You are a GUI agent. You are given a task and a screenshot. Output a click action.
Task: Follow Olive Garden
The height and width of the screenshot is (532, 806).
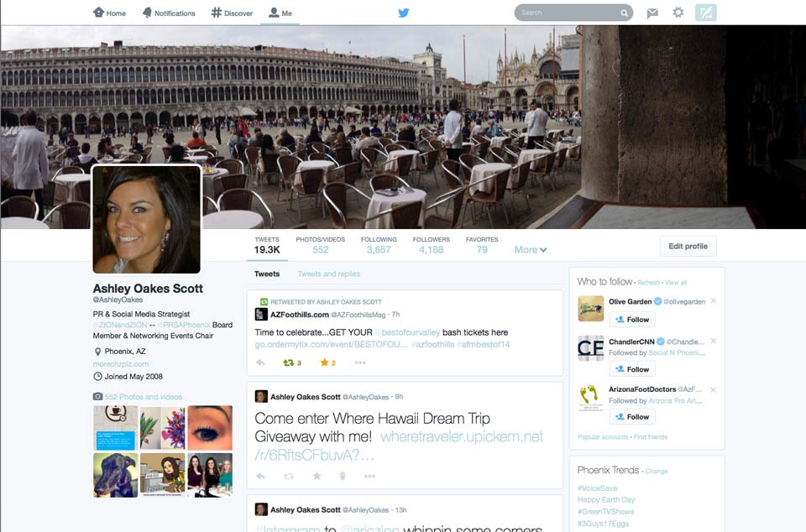[632, 320]
